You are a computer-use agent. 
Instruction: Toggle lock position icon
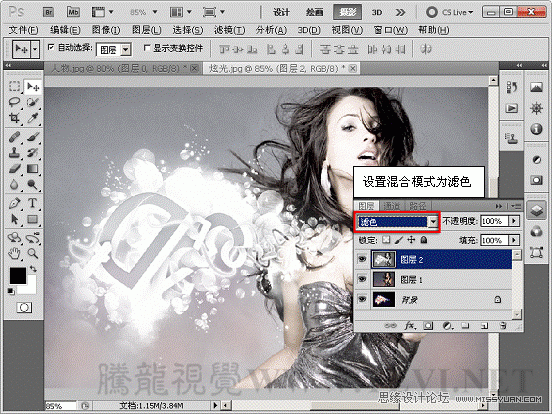pyautogui.click(x=411, y=240)
